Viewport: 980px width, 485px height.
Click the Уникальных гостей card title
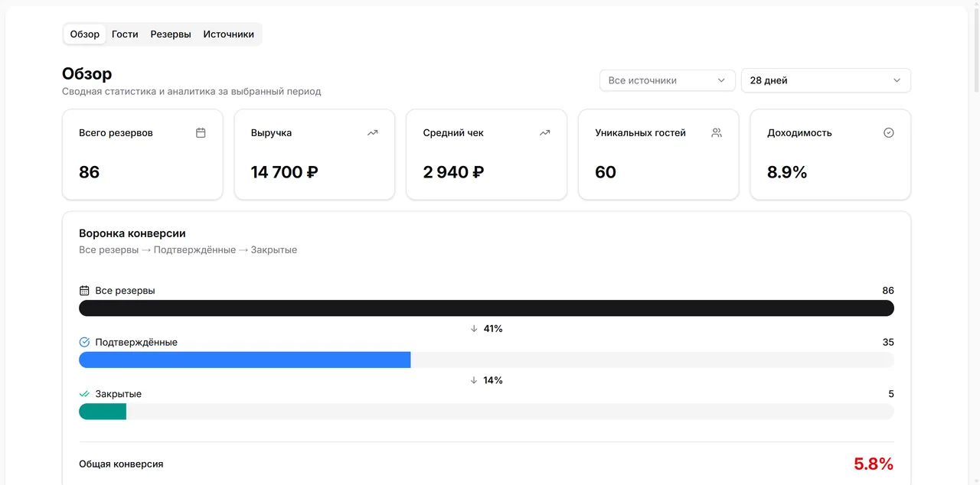tap(640, 132)
